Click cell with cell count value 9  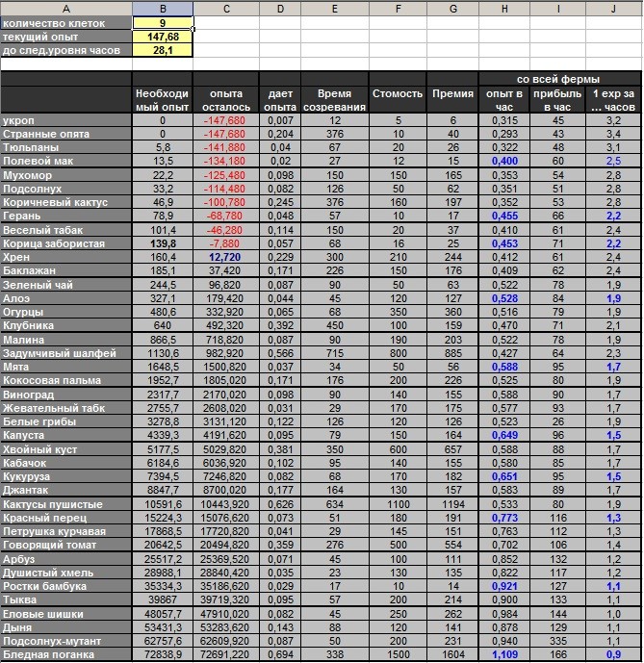click(x=163, y=23)
